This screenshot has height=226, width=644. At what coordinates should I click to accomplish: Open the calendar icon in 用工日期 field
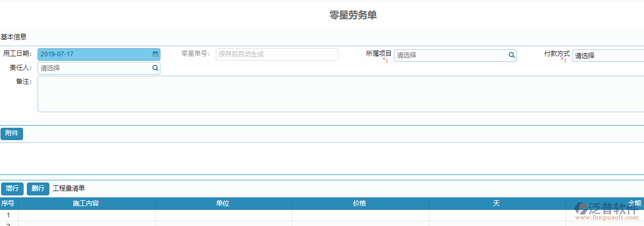155,54
